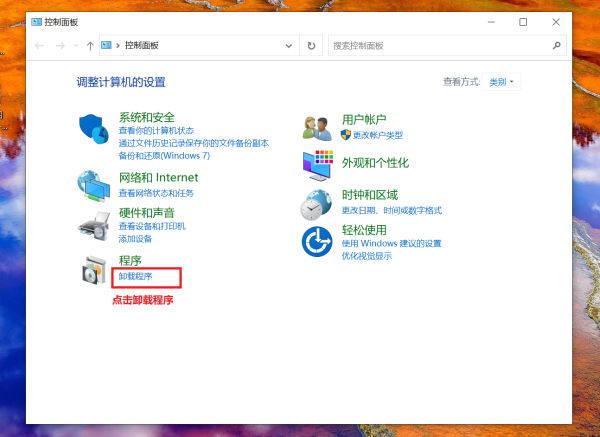
Task: Open the User Accounts icon
Action: click(x=317, y=127)
